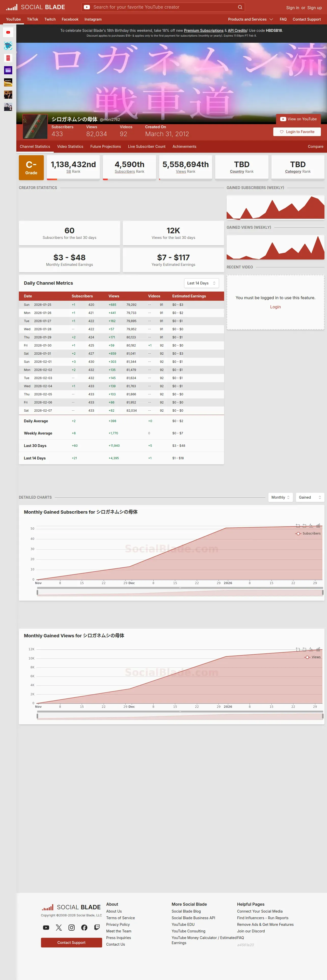
Task: Focus the YouTube creator search field
Action: click(x=164, y=7)
